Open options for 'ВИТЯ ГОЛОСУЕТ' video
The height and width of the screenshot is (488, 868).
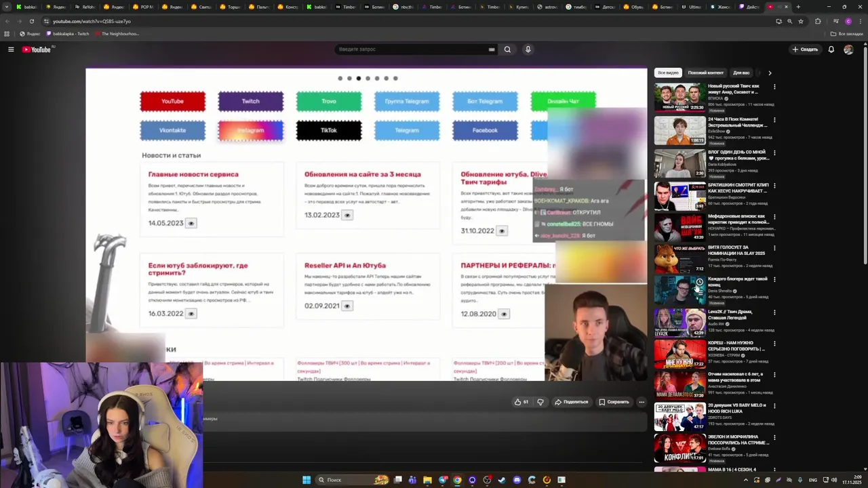(x=774, y=248)
